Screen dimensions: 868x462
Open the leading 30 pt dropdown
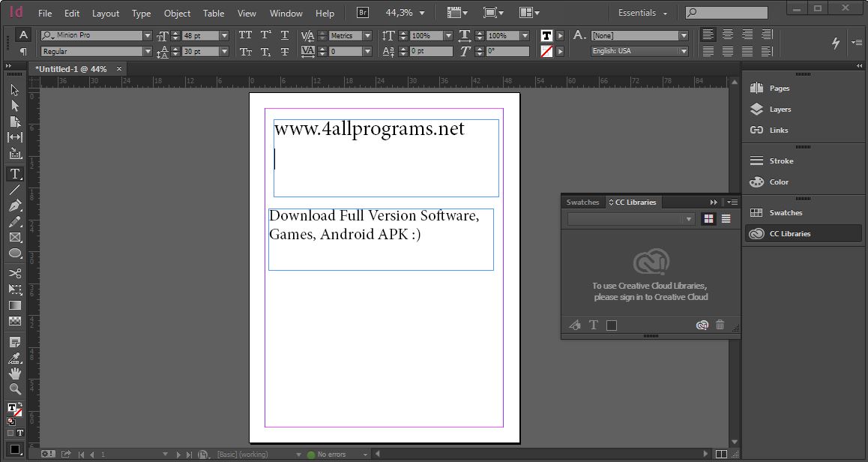pos(224,52)
